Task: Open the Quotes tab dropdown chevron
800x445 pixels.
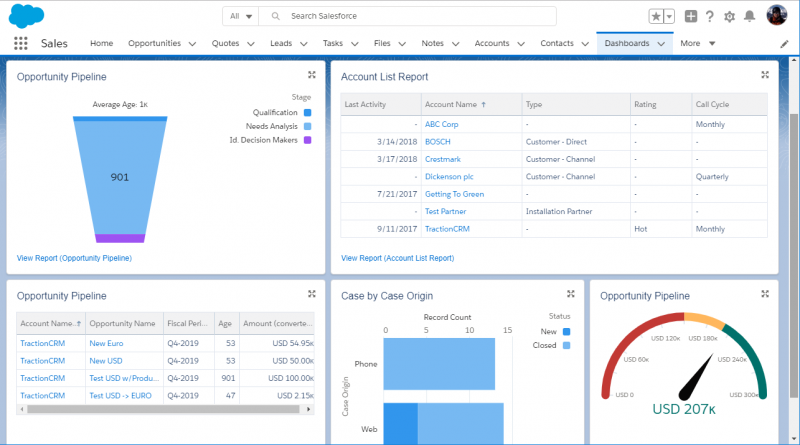Action: point(251,44)
